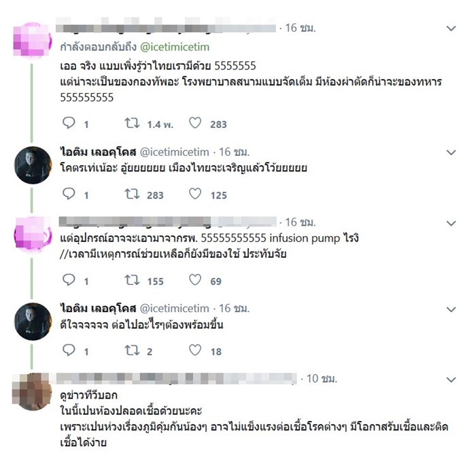Open the chevron menu on the 10 ชม. tweet
476x459 pixels.
(452, 379)
